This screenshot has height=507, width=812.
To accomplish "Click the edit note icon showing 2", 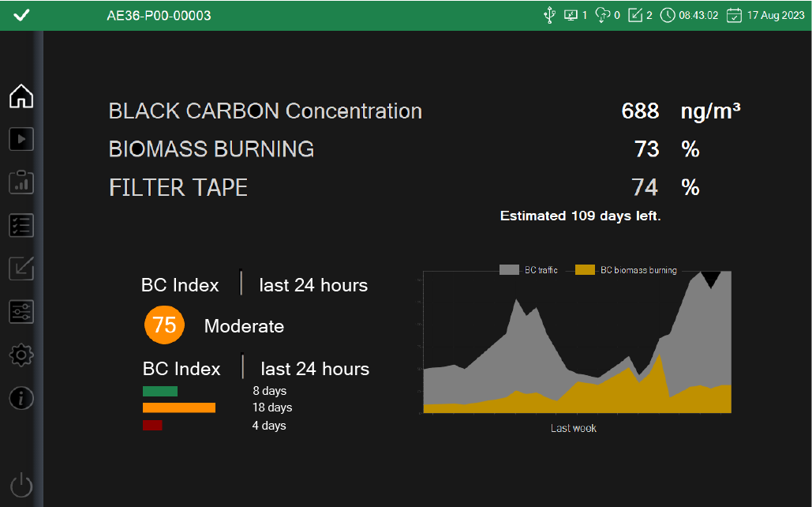I will click(635, 15).
